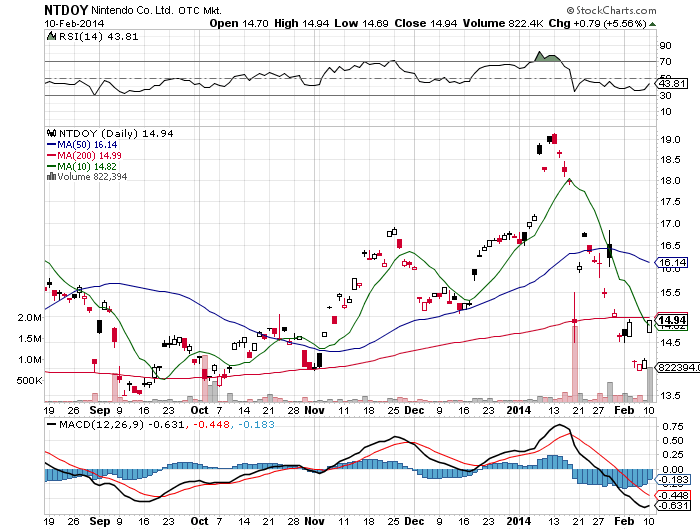This screenshot has width=700, height=530.
Task: Click the 0.00 label on the MACD axis
Action: [672, 469]
